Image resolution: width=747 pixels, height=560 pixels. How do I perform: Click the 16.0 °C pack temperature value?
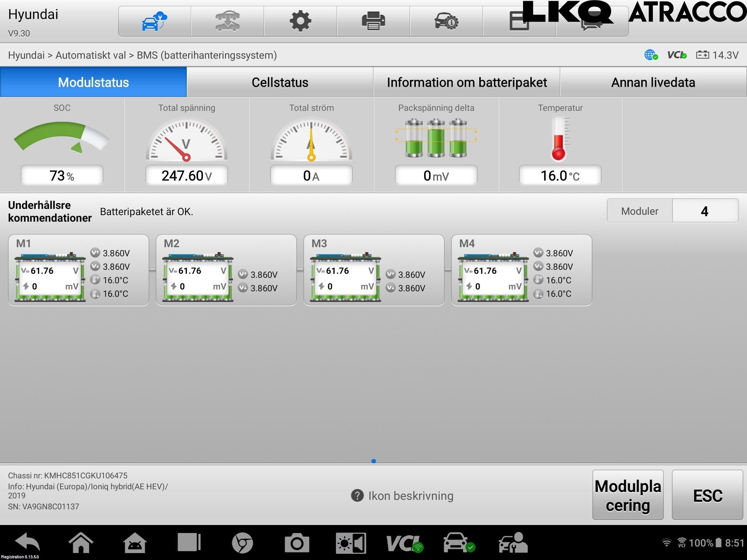click(560, 175)
